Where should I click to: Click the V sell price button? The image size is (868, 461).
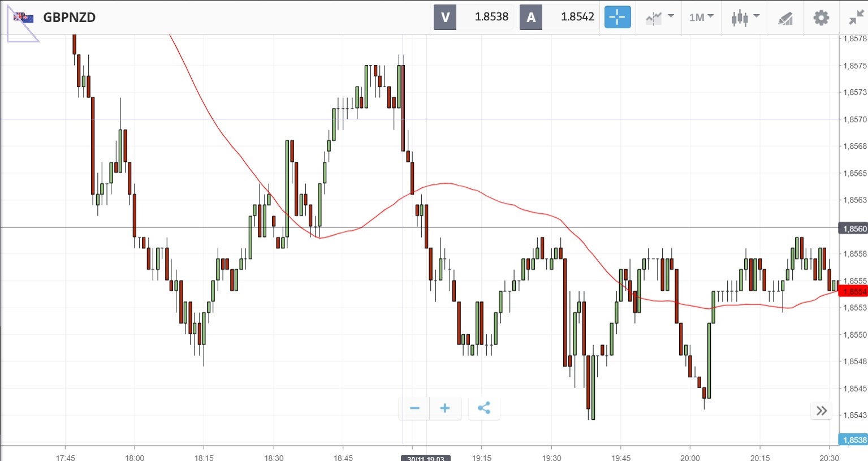tap(445, 17)
